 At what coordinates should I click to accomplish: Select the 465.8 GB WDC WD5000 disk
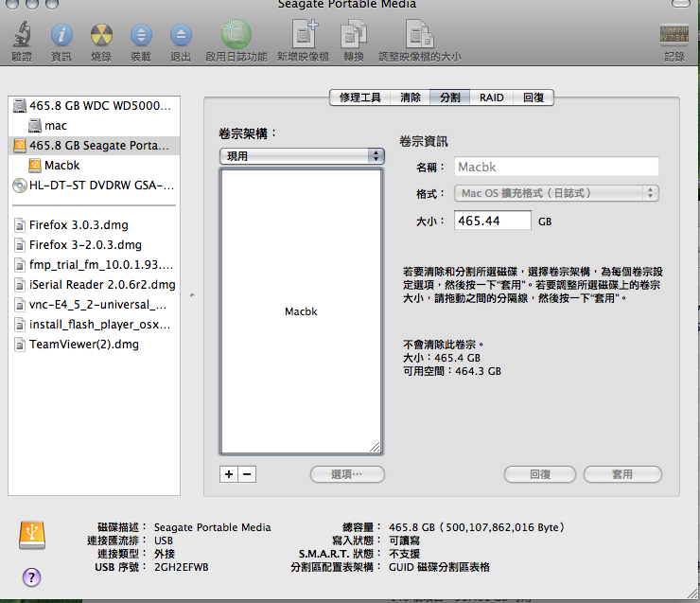[94, 106]
